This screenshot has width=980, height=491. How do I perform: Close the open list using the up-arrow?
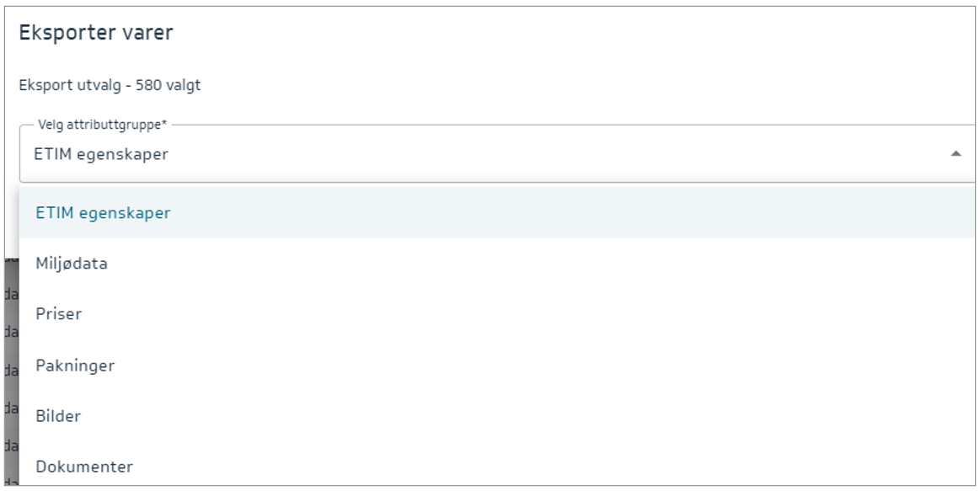956,154
